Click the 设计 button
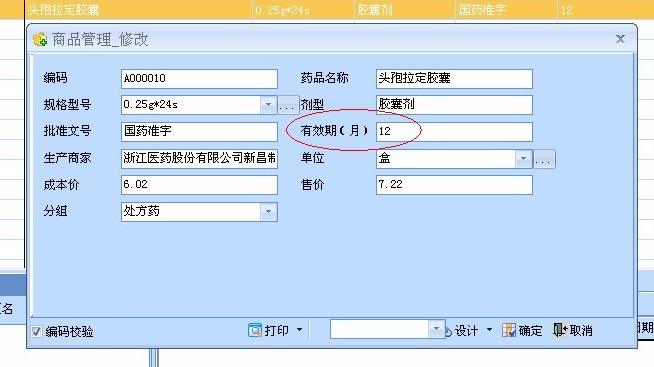654x367 pixels. point(466,331)
